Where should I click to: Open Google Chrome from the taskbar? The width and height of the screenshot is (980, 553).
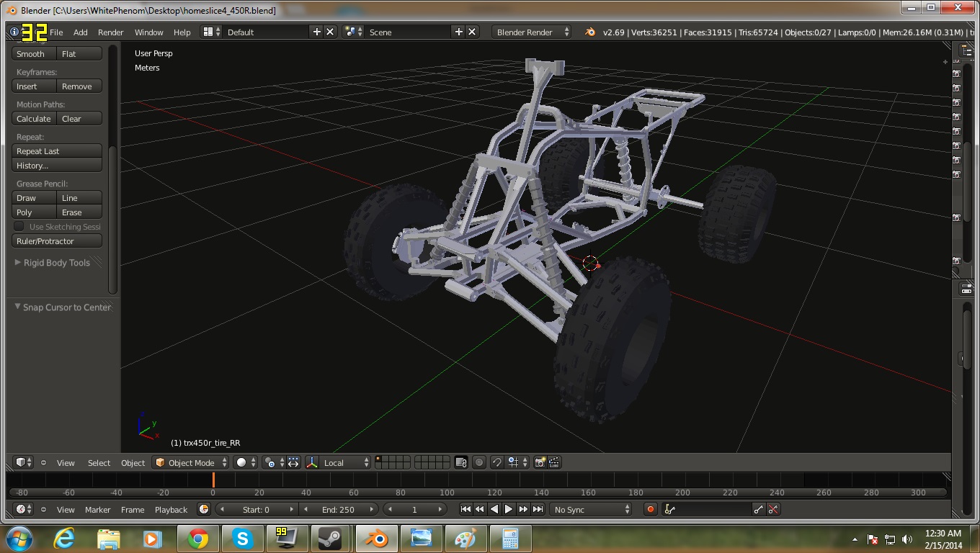point(197,539)
